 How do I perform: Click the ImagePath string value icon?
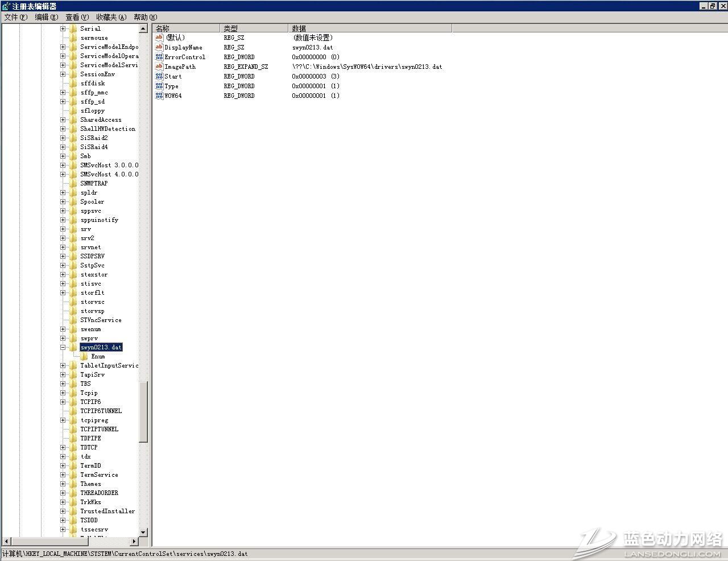159,67
